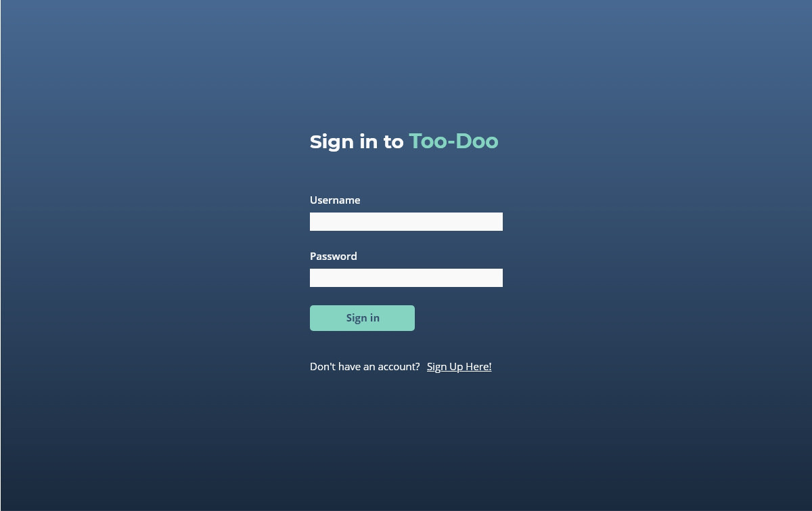Click the white 'Sign in to' heading
Image resolution: width=812 pixels, height=511 pixels.
[x=357, y=141]
